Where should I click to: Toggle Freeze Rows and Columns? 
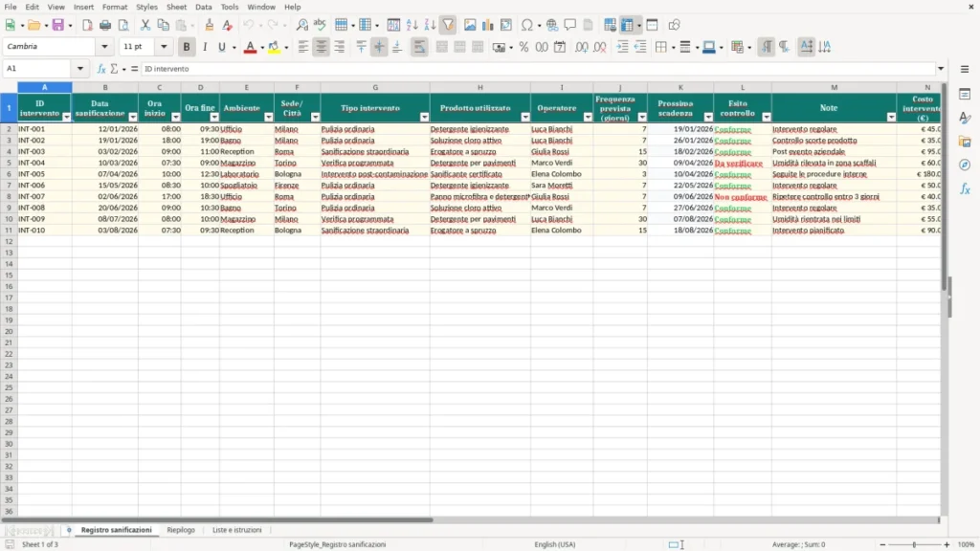coord(627,25)
